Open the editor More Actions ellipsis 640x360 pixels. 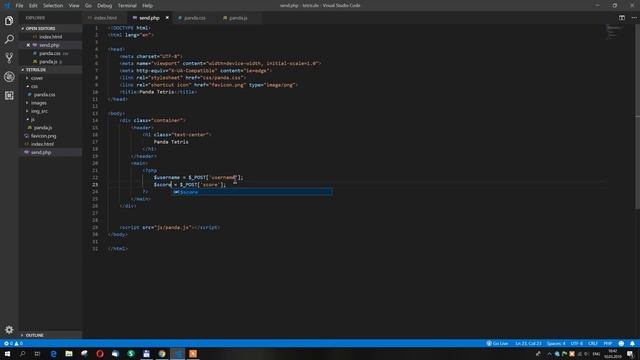(633, 18)
